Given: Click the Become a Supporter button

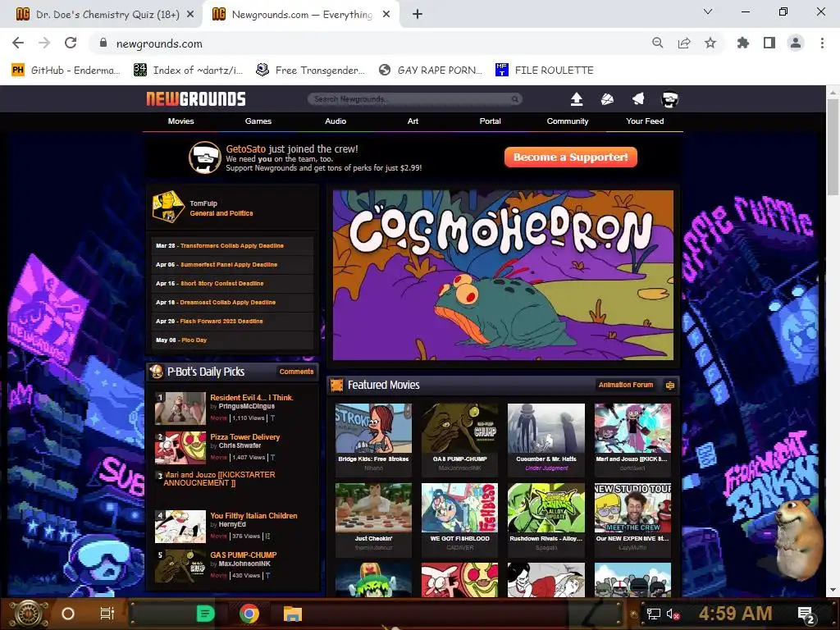Looking at the screenshot, I should (x=571, y=157).
